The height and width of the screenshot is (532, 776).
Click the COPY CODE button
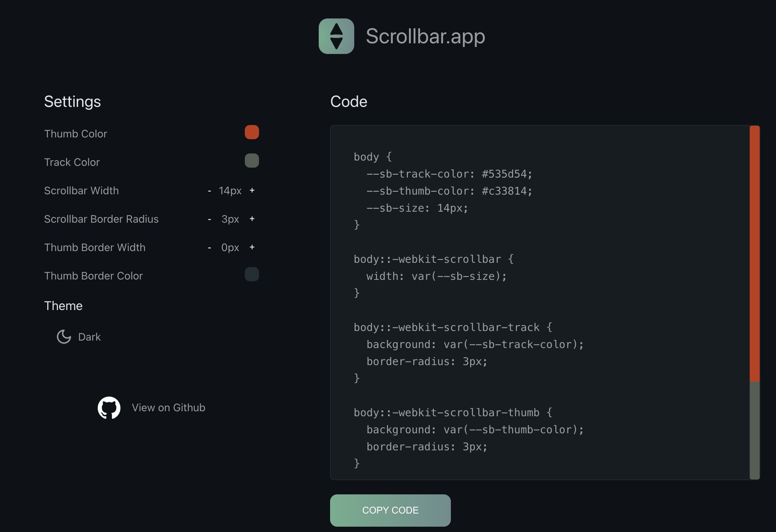pyautogui.click(x=390, y=510)
